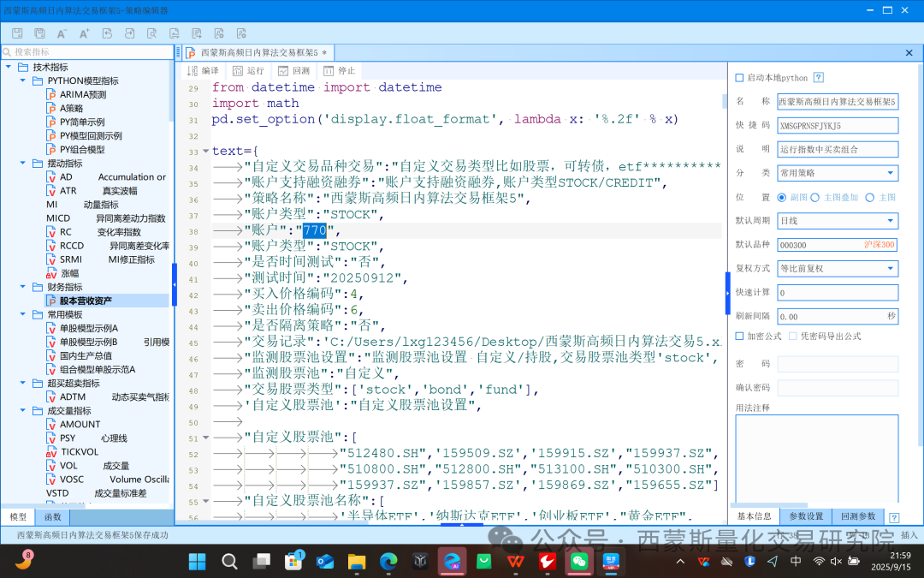This screenshot has width=924, height=578.
Task: Click the help icon beside 回测参数 tab
Action: point(894,517)
